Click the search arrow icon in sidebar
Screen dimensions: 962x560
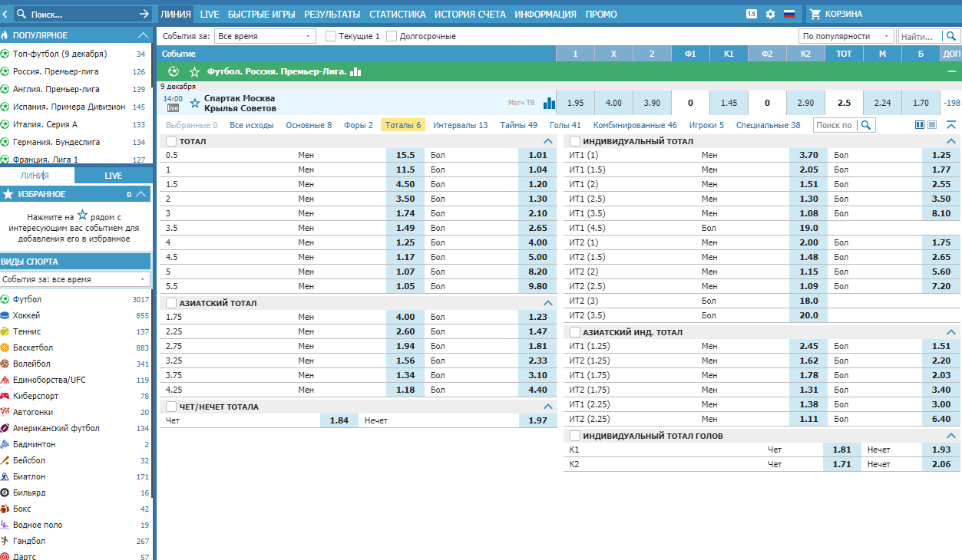pyautogui.click(x=144, y=14)
